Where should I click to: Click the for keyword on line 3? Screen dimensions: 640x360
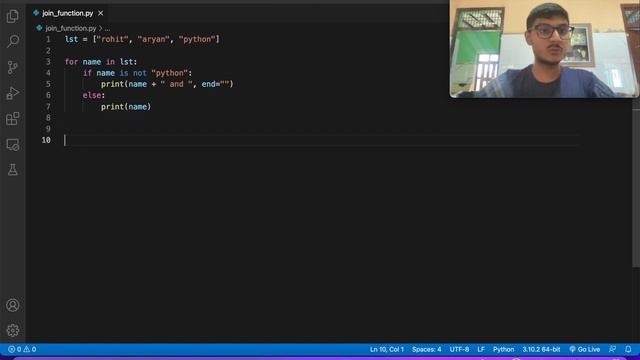[x=71, y=62]
